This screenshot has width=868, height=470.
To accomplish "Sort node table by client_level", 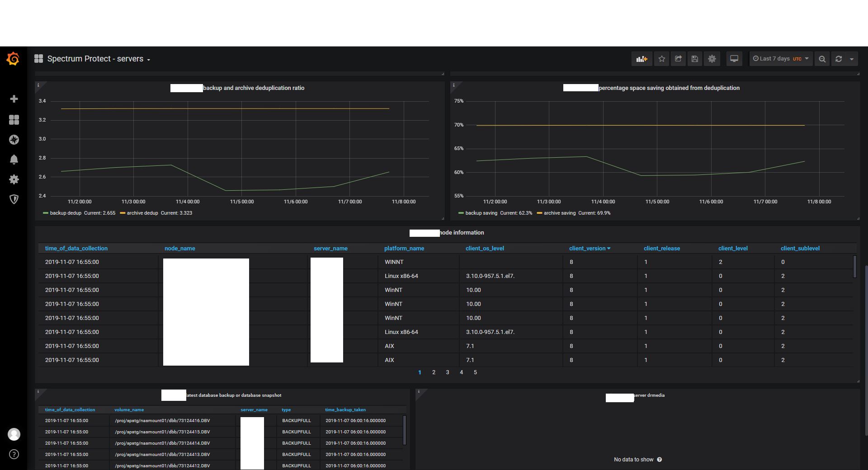I will coord(733,249).
